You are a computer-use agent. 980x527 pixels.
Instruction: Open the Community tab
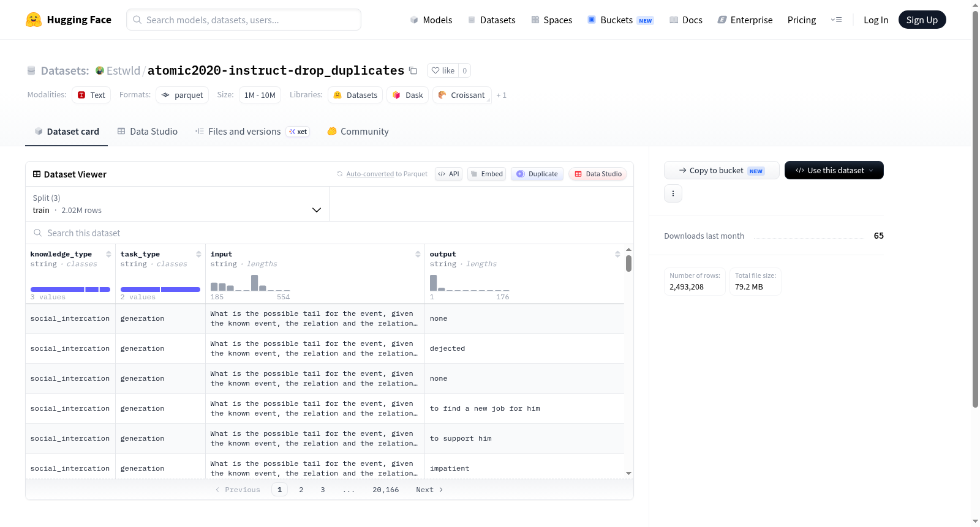[x=358, y=132]
